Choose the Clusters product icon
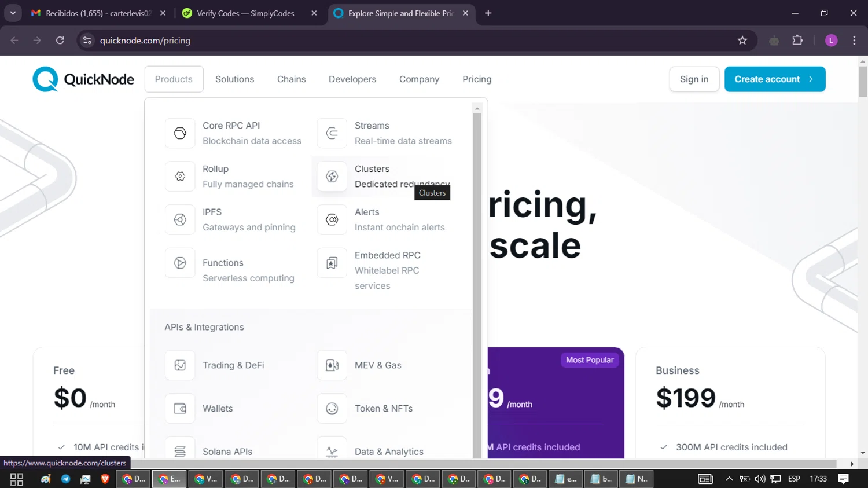 pos(332,177)
